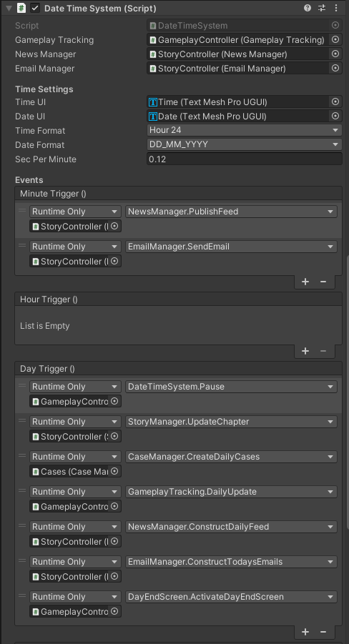Remove selected entry from Day Trigger list

click(x=323, y=632)
